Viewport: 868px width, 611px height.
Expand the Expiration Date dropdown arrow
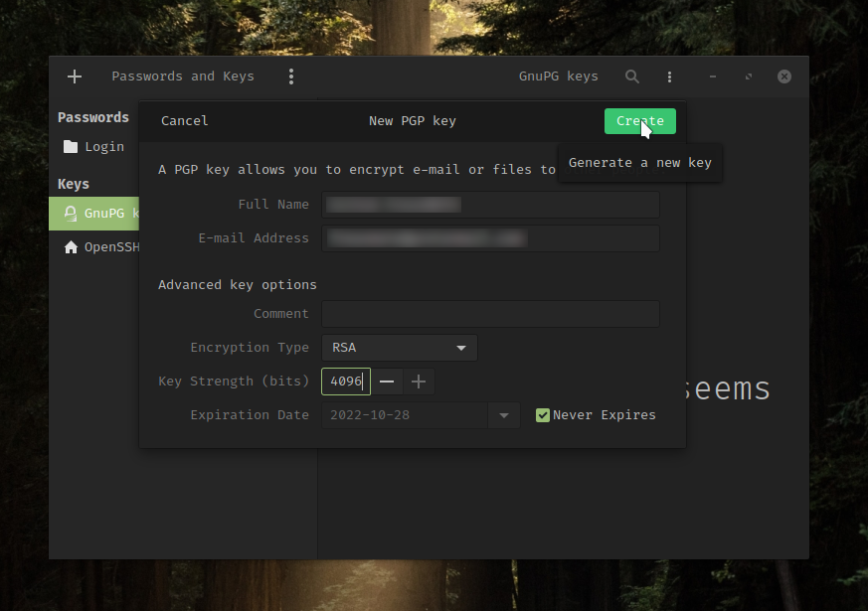(x=504, y=415)
